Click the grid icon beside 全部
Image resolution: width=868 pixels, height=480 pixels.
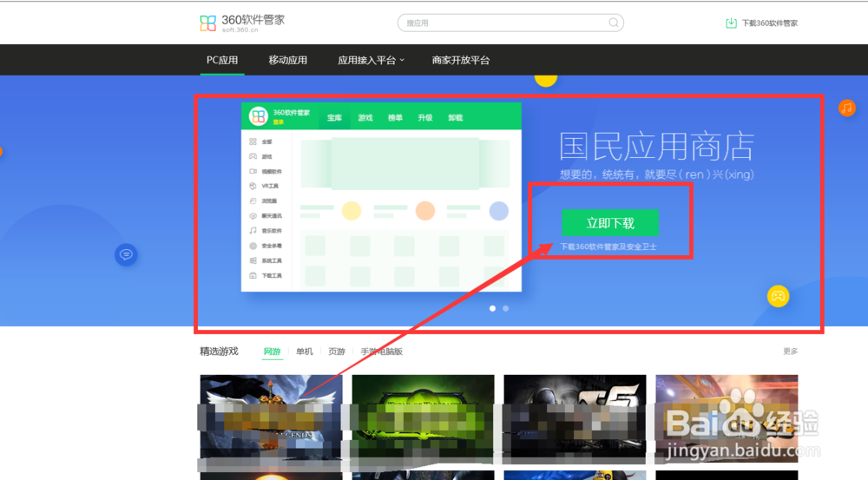pos(253,141)
